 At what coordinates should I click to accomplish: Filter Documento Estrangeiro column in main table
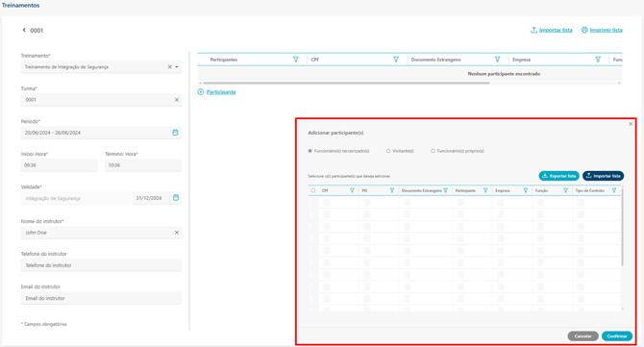coord(497,60)
